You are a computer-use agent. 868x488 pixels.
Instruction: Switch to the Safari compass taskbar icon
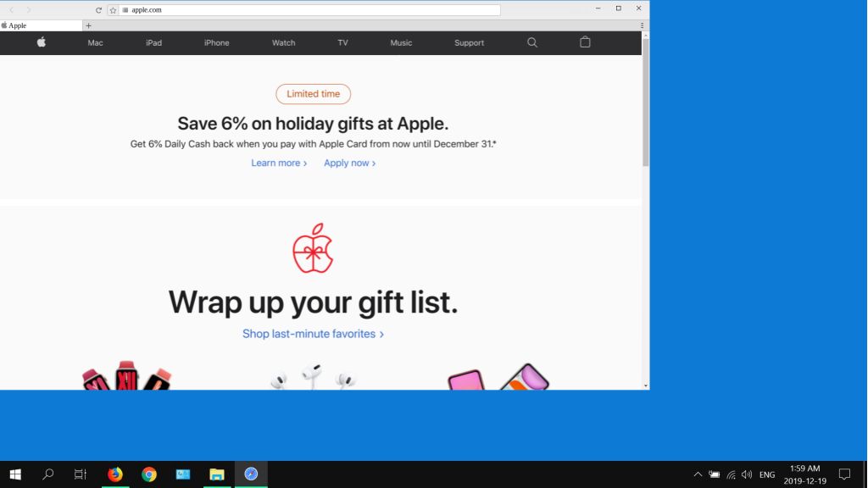pyautogui.click(x=251, y=474)
